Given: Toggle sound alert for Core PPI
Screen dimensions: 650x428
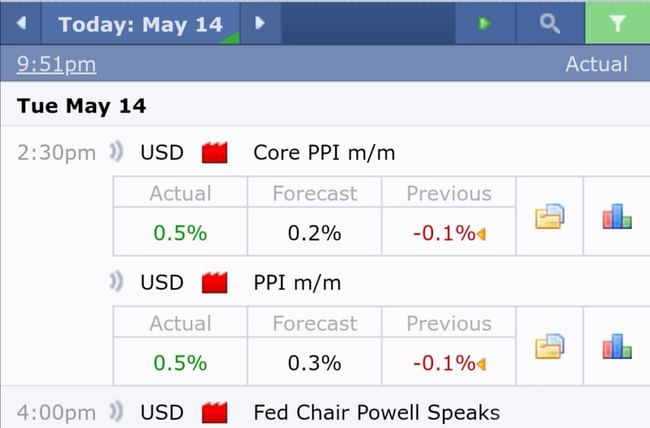Looking at the screenshot, I should click(x=116, y=152).
